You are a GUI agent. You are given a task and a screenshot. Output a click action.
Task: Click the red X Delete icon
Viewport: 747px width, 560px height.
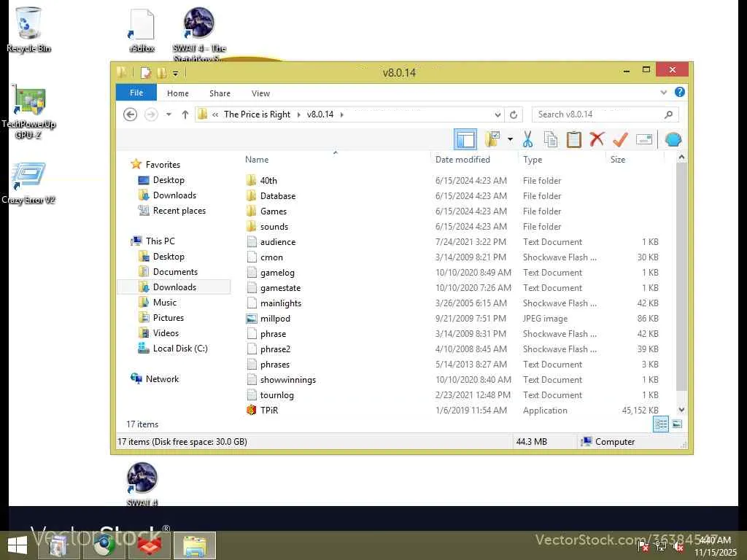point(597,139)
